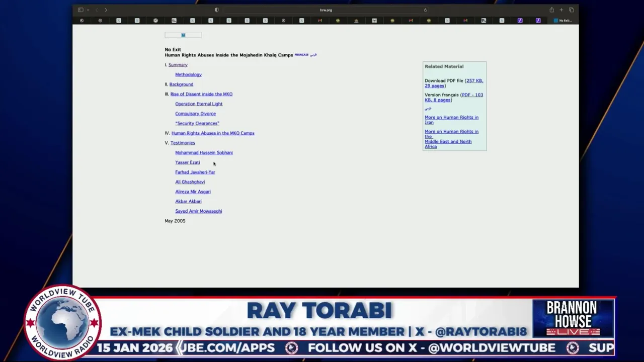This screenshot has height=362, width=644.
Task: Open the sidebar options chevron
Action: 88,10
